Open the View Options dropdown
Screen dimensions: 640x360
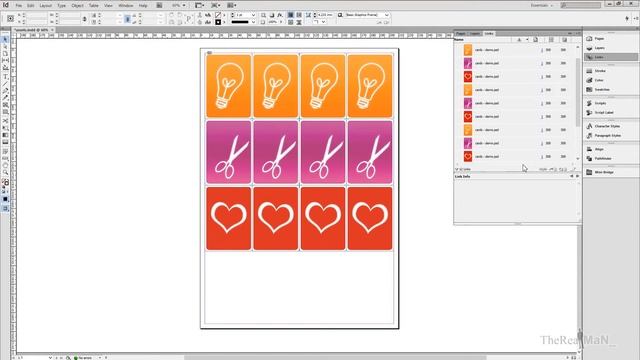[200, 6]
